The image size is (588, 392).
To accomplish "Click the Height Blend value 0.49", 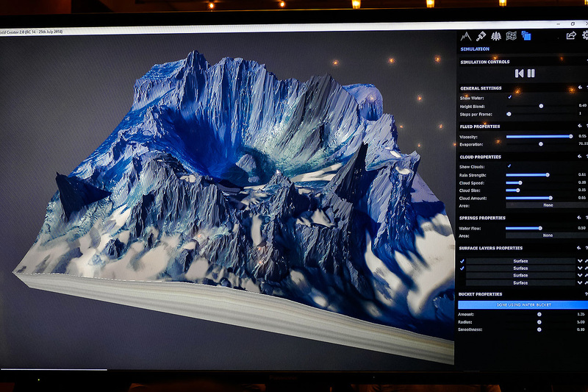I will tap(582, 106).
